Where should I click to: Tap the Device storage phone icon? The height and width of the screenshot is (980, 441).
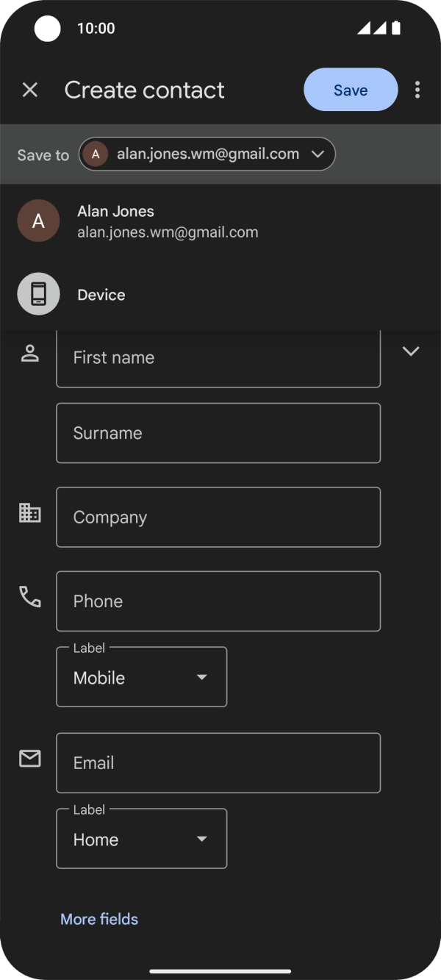(38, 294)
